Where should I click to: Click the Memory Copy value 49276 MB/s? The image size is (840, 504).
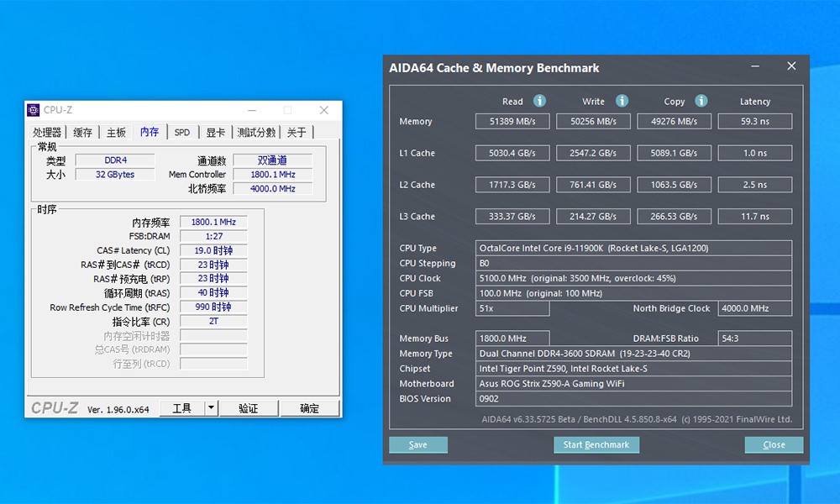pos(675,122)
